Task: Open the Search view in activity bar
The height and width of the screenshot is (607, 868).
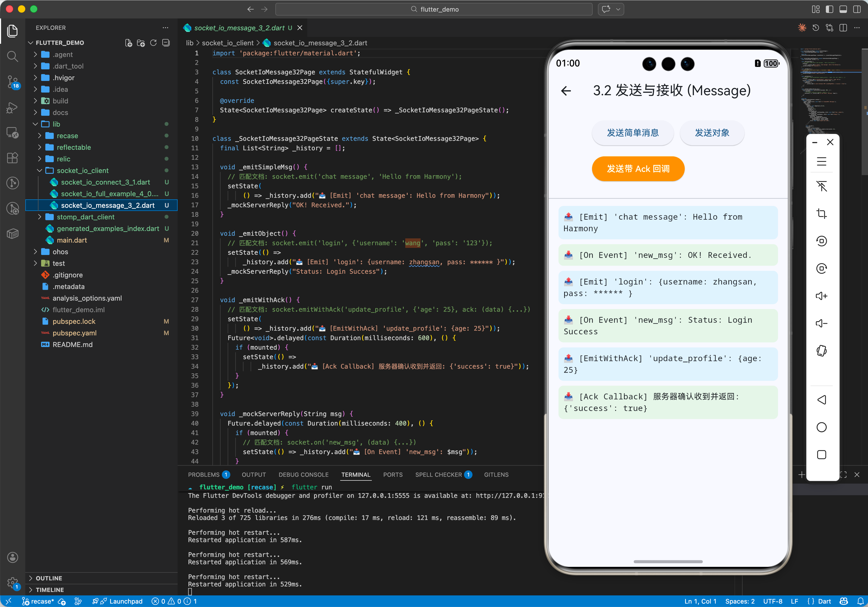Action: click(x=12, y=56)
